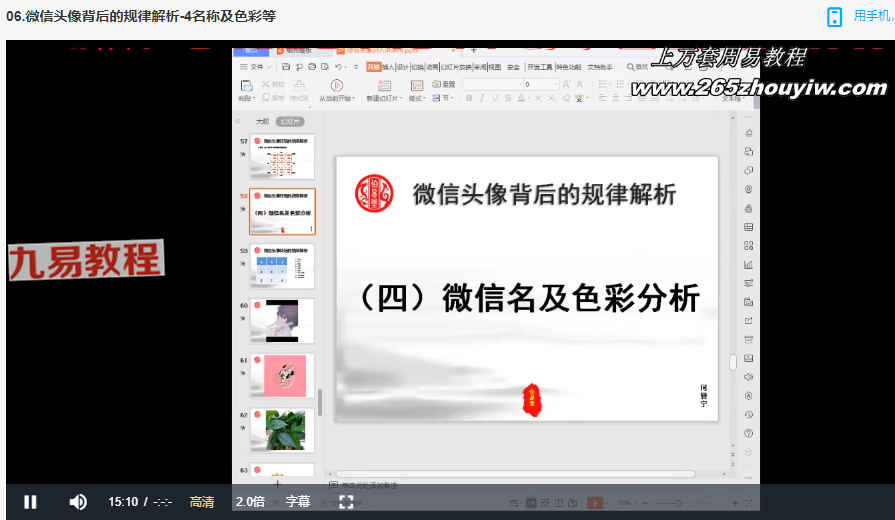The height and width of the screenshot is (520, 895).
Task: Enter fullscreen mode
Action: click(346, 502)
